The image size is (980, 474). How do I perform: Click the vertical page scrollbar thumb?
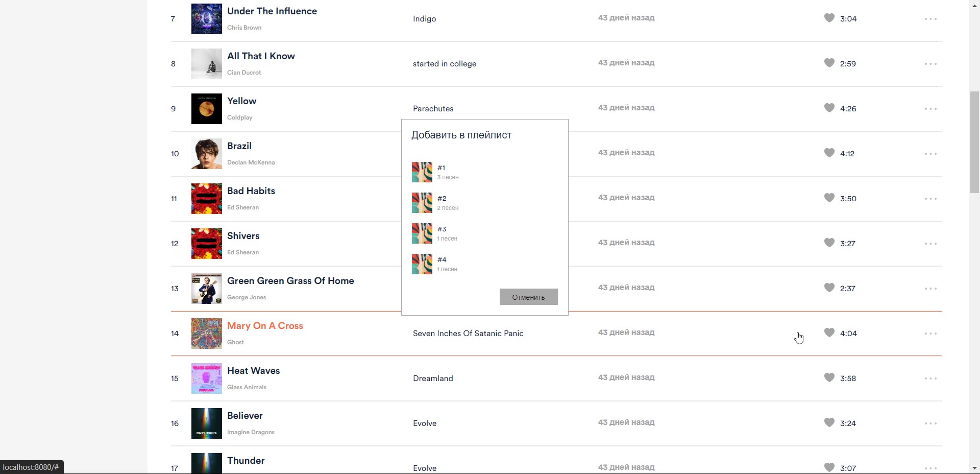tap(974, 142)
